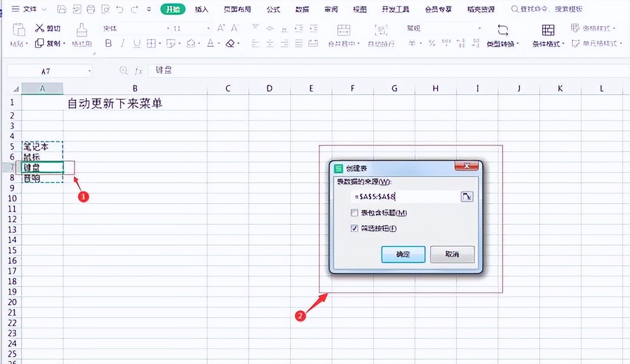This screenshot has height=364, width=630.
Task: Select row header 10
Action: (13, 199)
